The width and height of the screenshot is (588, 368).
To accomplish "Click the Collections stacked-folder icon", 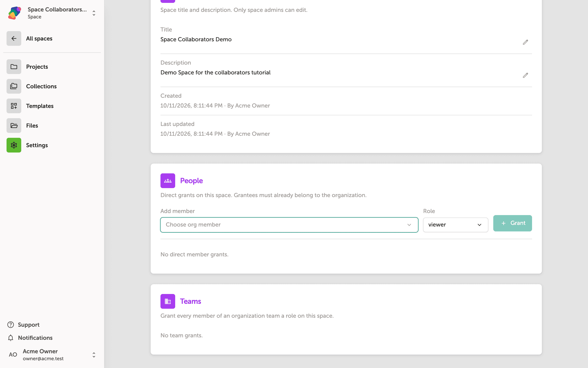I will click(14, 86).
